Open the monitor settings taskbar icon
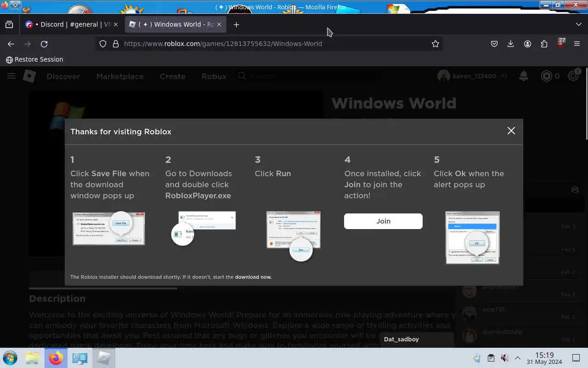Image resolution: width=588 pixels, height=368 pixels. pyautogui.click(x=79, y=358)
